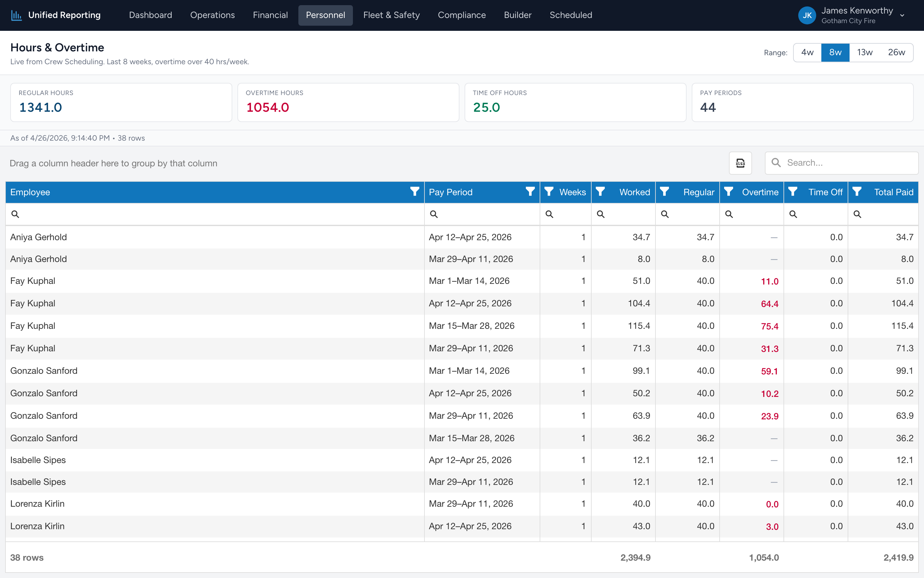Image resolution: width=924 pixels, height=578 pixels.
Task: Click the magnifier icon in Total Paid filter row
Action: (857, 214)
